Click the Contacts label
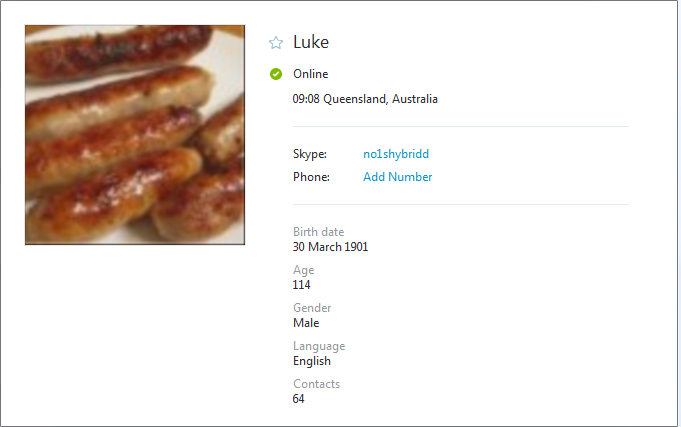This screenshot has width=681, height=427. (x=316, y=384)
